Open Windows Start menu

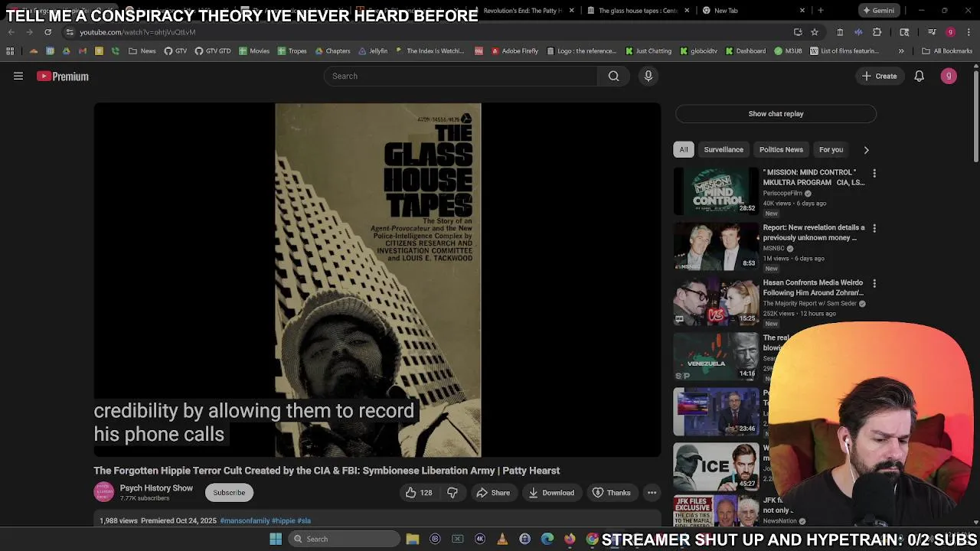click(x=276, y=539)
